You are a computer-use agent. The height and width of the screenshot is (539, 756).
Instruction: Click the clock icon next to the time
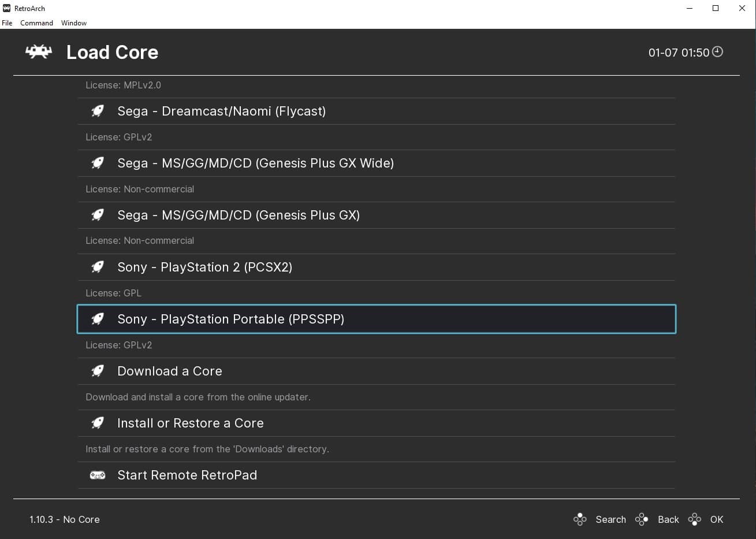point(717,51)
